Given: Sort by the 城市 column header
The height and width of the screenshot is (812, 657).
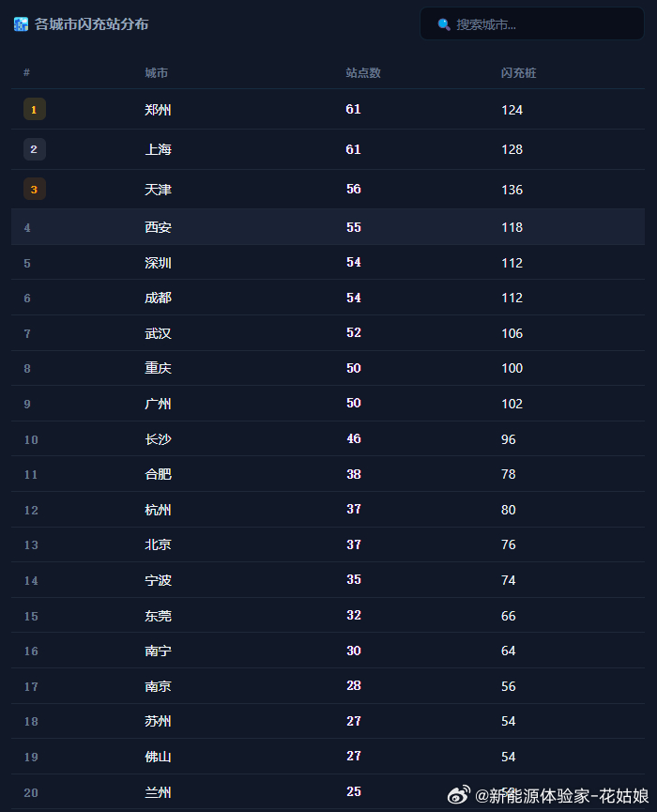Looking at the screenshot, I should tap(157, 73).
